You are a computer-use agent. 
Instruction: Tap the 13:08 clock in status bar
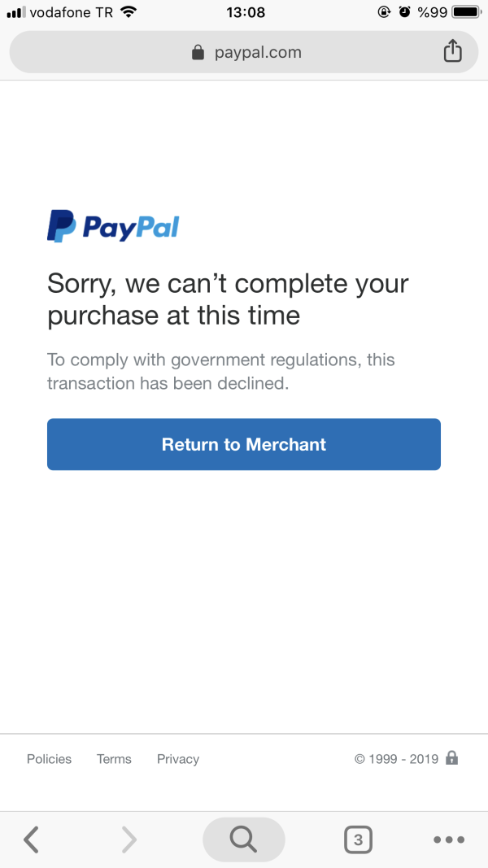point(246,11)
